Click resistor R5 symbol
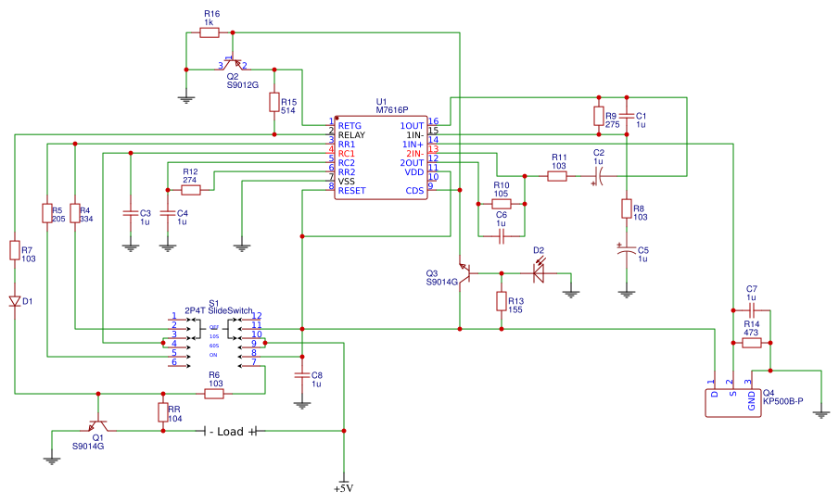The width and height of the screenshot is (839, 504). point(47,213)
